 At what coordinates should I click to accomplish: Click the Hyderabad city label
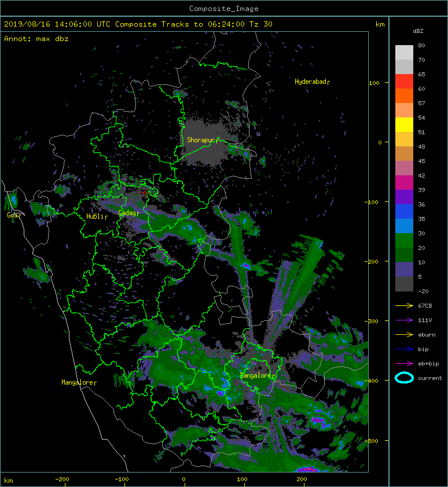(312, 82)
